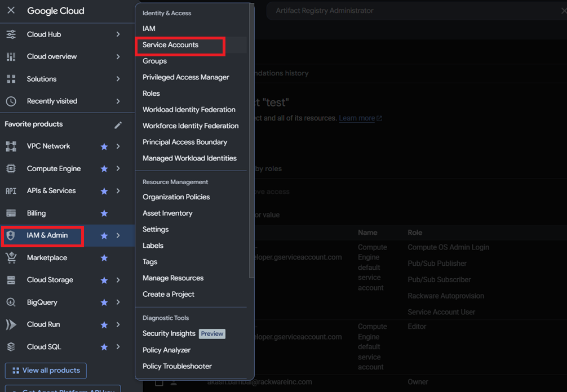Open Tags menu item
The image size is (567, 392).
[150, 262]
